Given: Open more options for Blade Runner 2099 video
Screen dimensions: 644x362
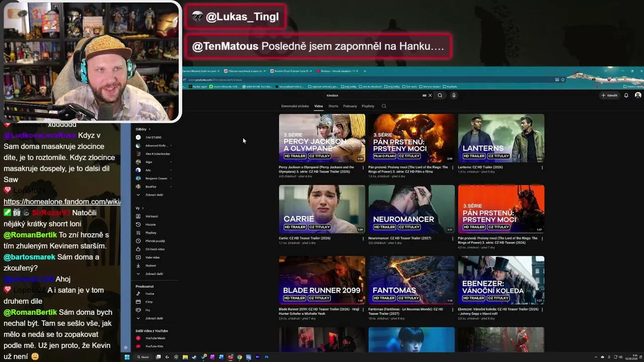Looking at the screenshot, I should (x=363, y=310).
